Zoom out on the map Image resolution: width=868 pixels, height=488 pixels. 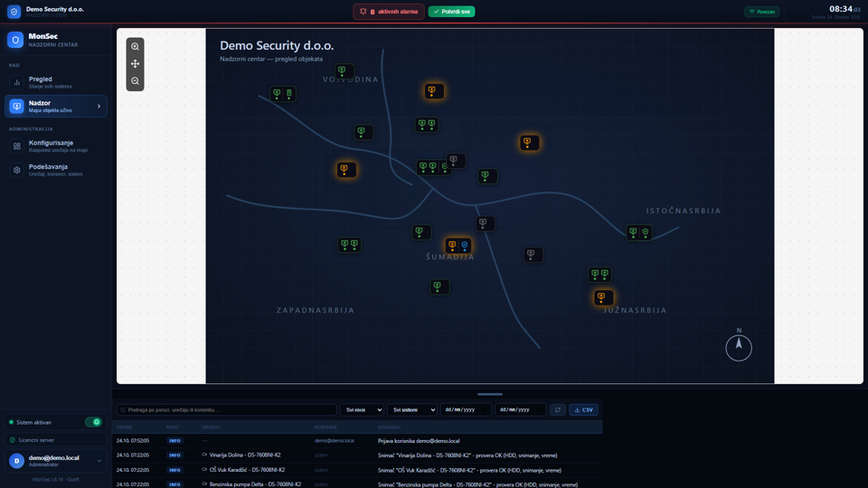click(x=135, y=80)
